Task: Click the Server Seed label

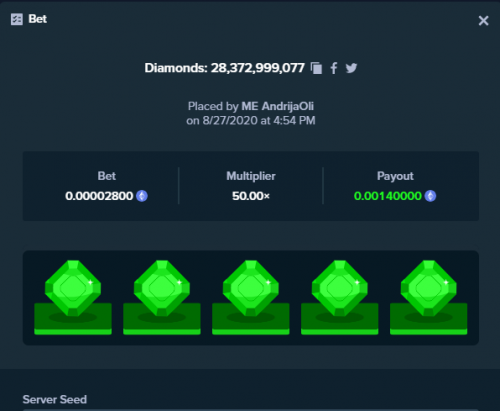Action: click(x=55, y=399)
